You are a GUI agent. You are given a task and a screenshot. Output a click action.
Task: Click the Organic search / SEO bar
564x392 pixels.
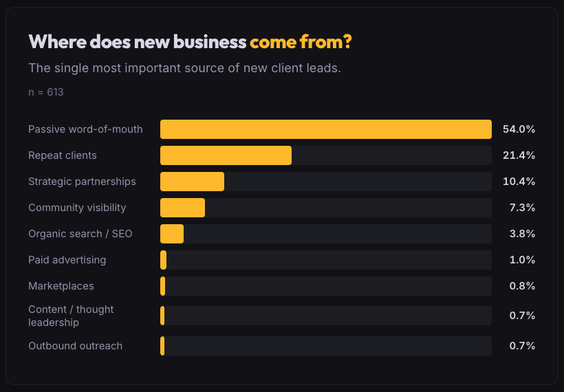pyautogui.click(x=172, y=234)
